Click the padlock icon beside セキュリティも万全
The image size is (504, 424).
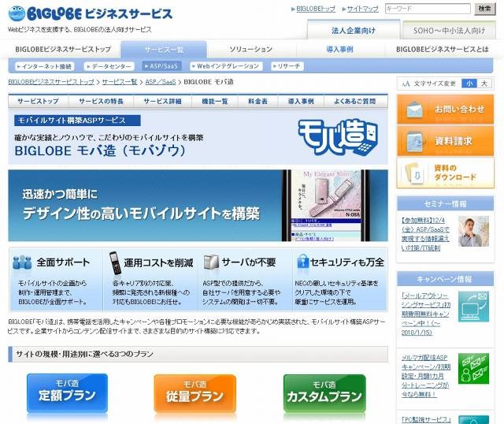click(302, 261)
